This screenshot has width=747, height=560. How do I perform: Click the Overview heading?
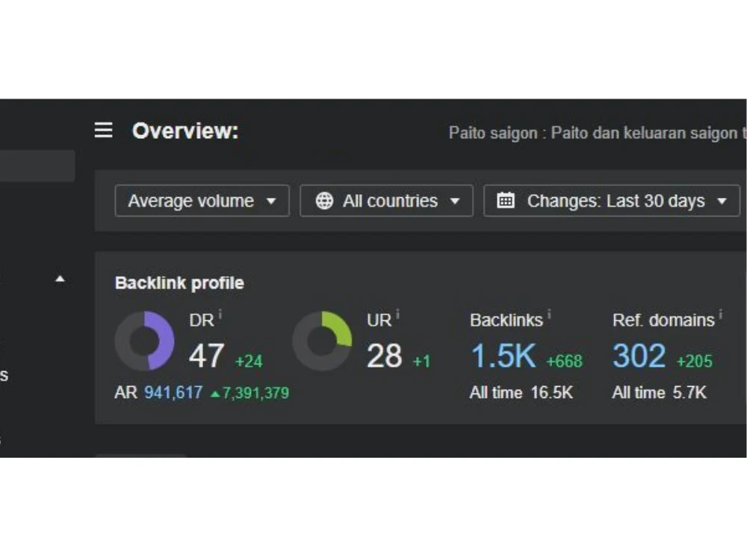[185, 131]
